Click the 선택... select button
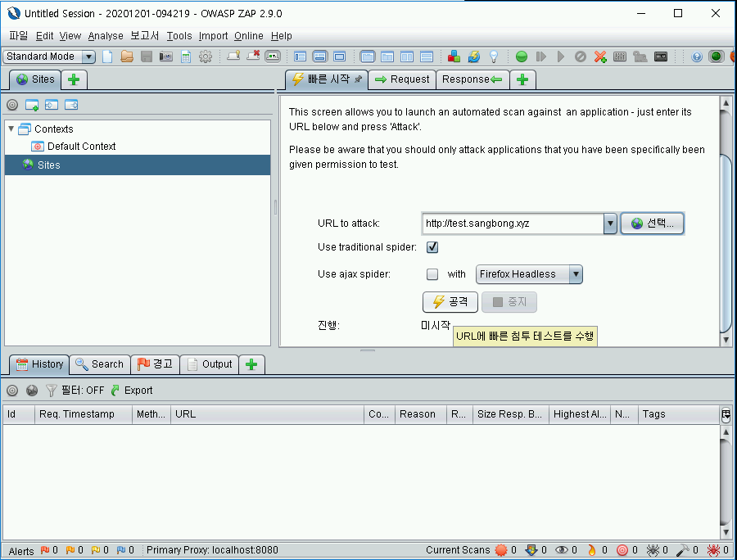Viewport: 737px width, 560px height. (653, 224)
